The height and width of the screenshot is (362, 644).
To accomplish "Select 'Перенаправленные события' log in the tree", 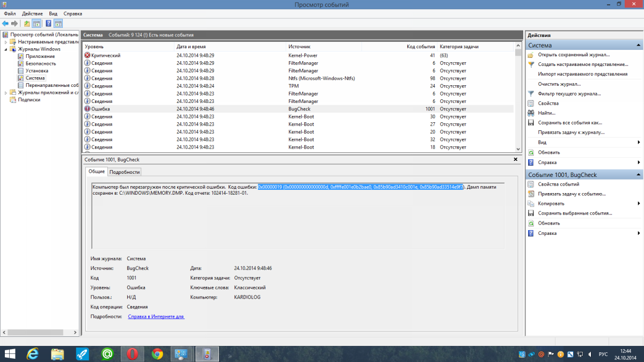I will (x=52, y=85).
